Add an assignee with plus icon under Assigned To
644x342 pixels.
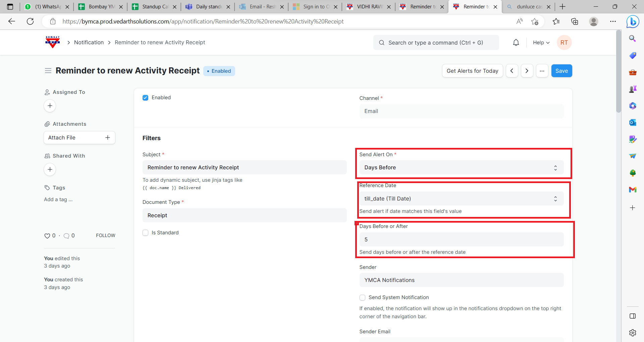50,106
